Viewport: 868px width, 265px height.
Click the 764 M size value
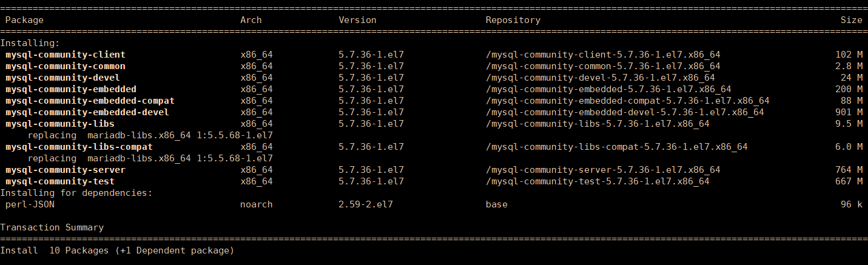(849, 170)
